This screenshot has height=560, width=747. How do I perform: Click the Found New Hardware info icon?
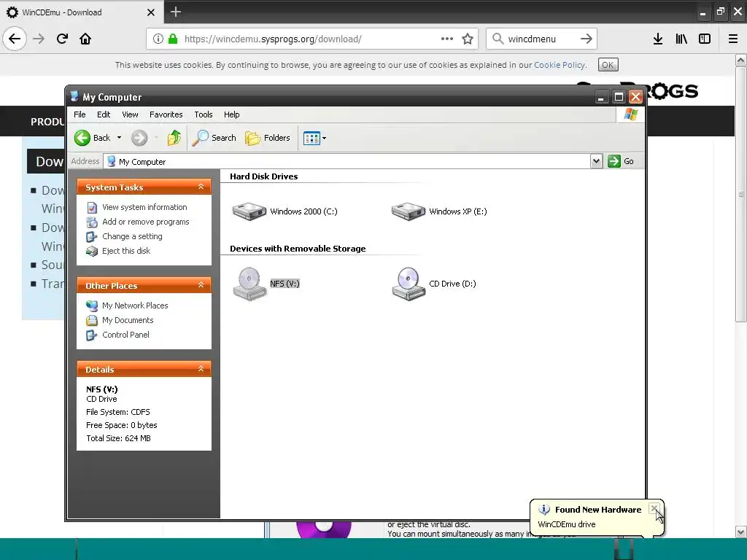[544, 510]
